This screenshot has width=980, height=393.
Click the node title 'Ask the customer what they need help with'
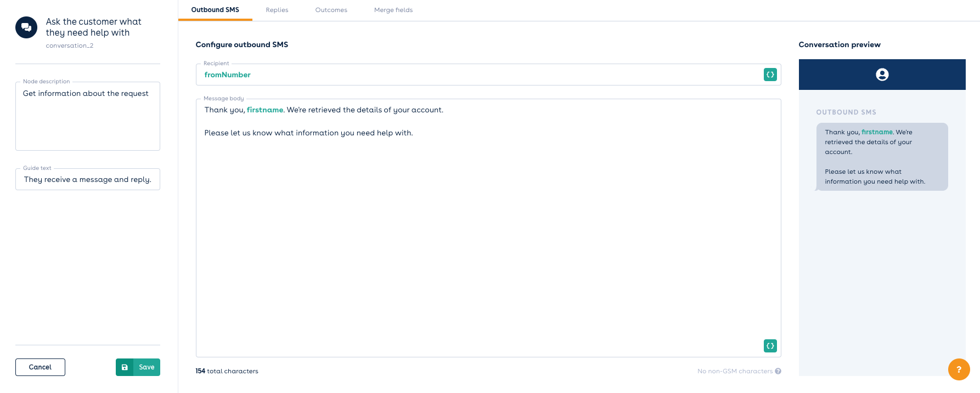94,27
